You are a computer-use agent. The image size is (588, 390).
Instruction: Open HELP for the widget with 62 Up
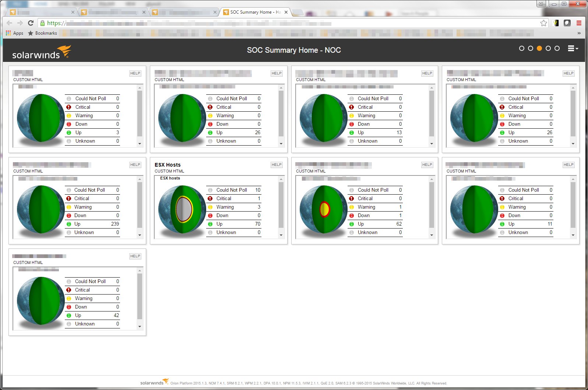[x=427, y=165]
